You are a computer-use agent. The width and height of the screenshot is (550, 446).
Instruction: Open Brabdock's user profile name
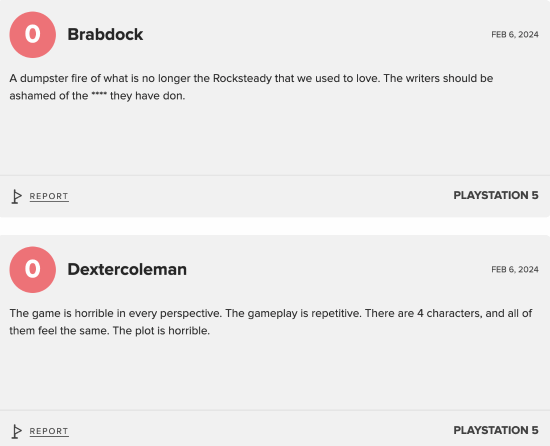[x=105, y=34]
